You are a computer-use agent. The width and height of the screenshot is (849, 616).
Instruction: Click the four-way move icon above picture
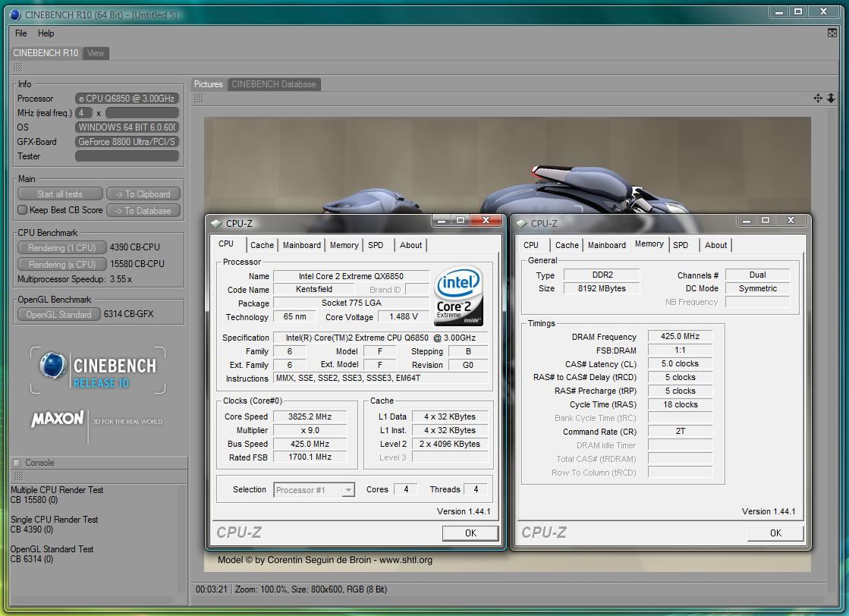[818, 98]
